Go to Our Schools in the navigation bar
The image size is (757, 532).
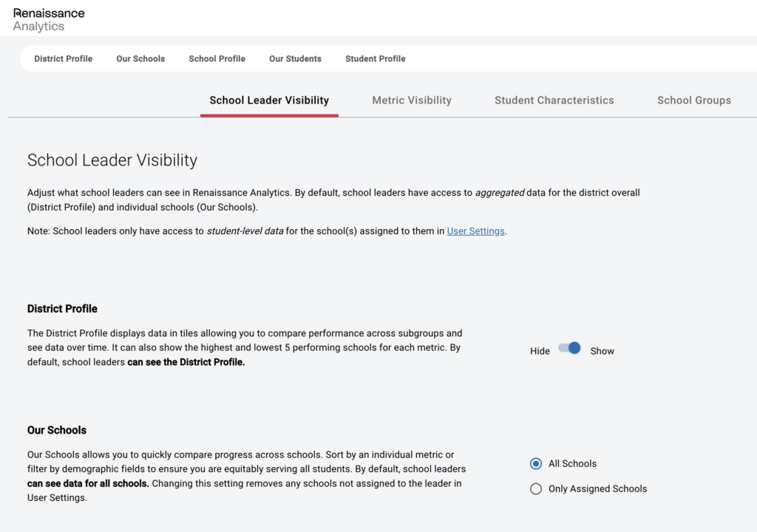point(140,59)
